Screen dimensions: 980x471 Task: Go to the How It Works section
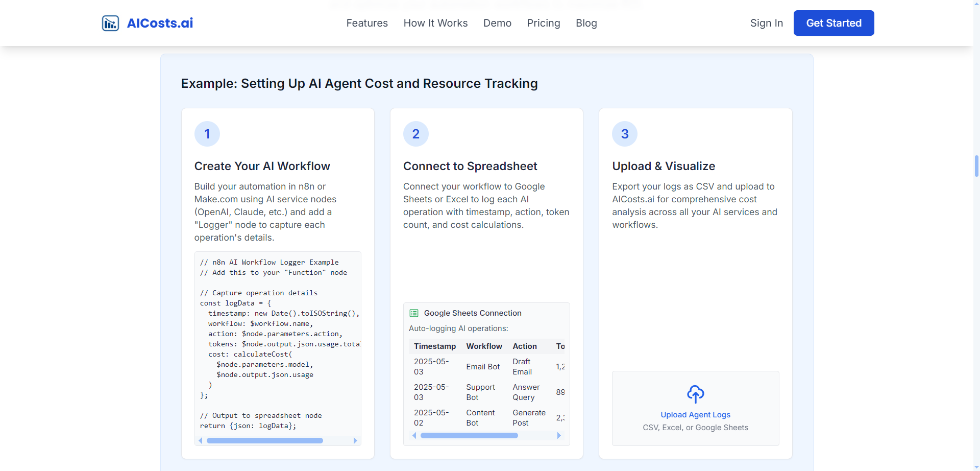pyautogui.click(x=435, y=23)
